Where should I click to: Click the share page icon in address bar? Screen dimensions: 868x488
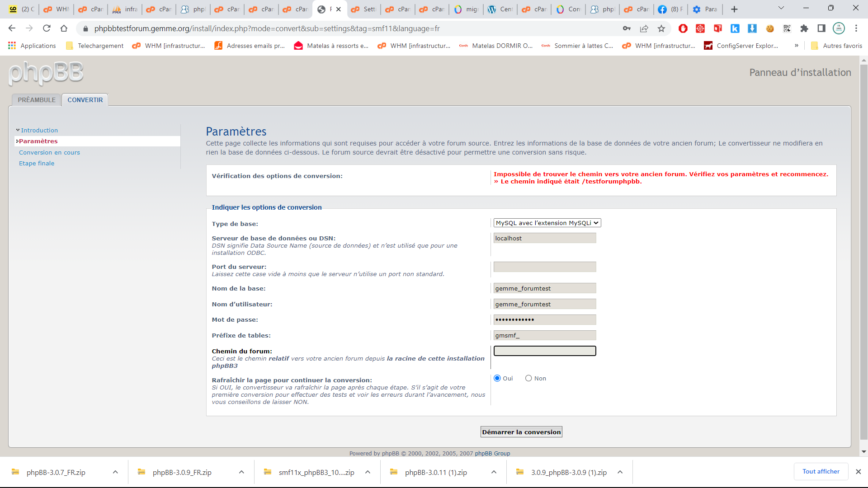click(644, 28)
